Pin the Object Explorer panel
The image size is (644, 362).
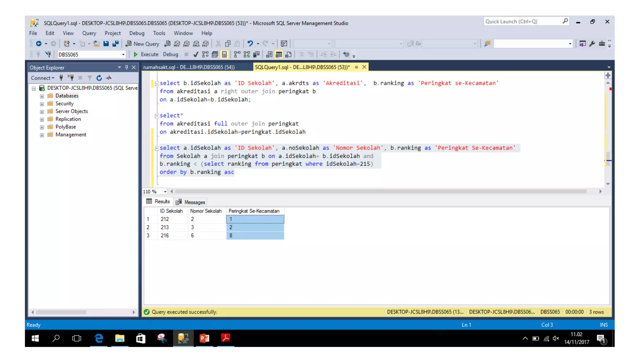[126, 67]
